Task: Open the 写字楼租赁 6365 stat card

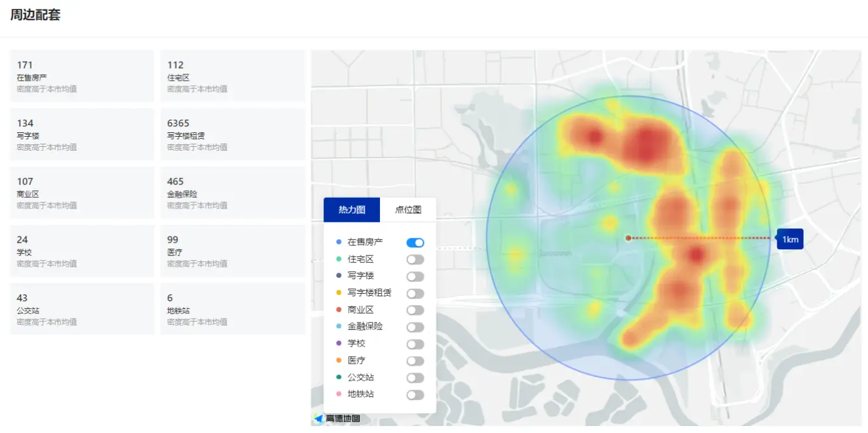Action: click(233, 134)
